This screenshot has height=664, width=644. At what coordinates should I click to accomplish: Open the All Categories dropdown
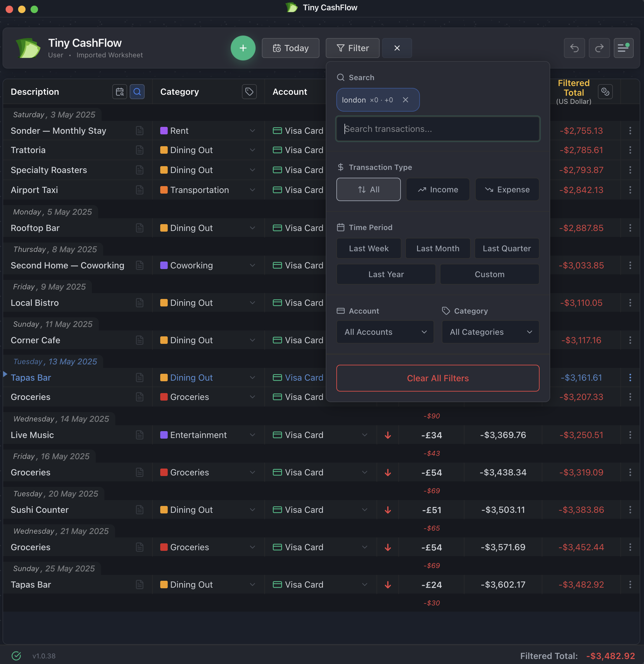coord(491,332)
